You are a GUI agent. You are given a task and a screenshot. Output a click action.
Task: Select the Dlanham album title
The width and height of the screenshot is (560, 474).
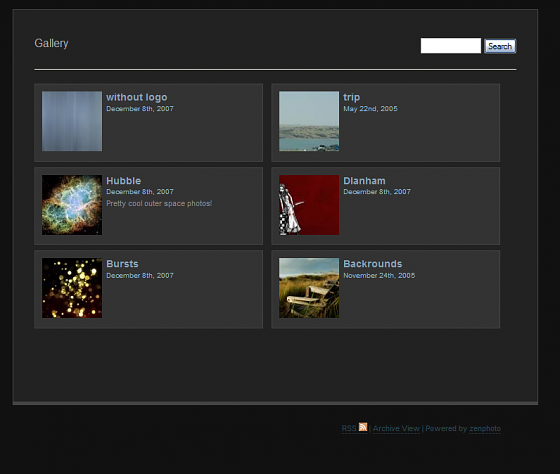tap(364, 181)
